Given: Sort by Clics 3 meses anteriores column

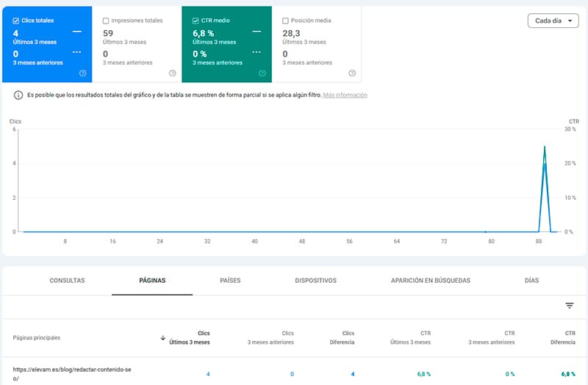Looking at the screenshot, I should (x=270, y=338).
